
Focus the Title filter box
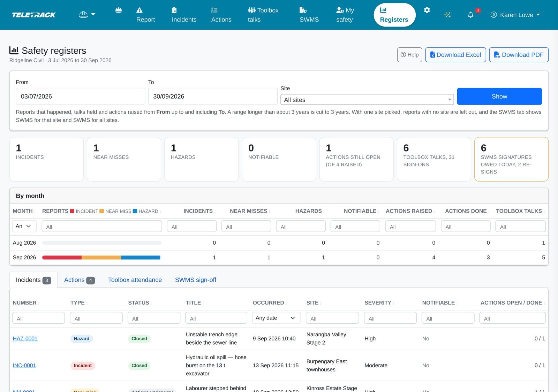tap(216, 318)
